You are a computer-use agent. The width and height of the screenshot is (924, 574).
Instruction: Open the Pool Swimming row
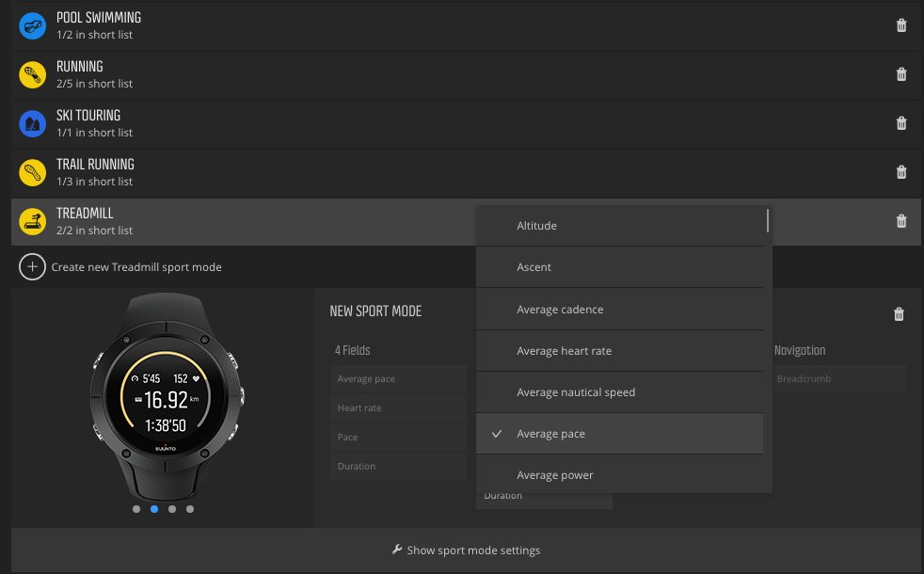click(466, 26)
